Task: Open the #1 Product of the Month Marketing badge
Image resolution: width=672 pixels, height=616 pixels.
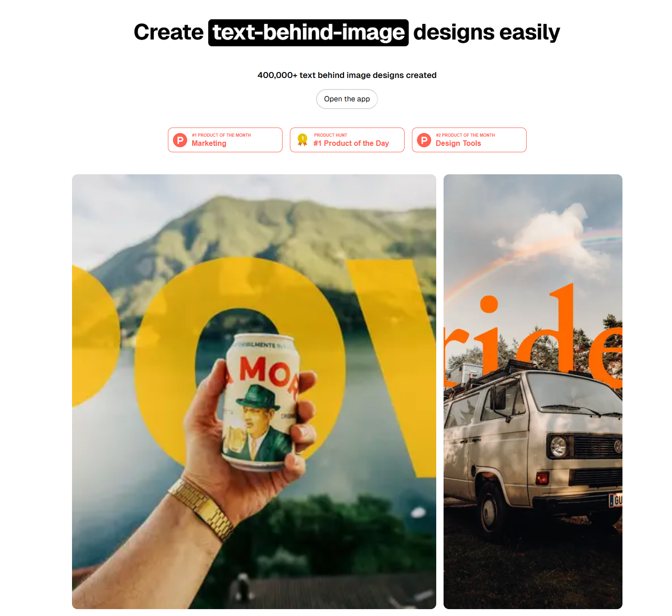Action: 225,140
